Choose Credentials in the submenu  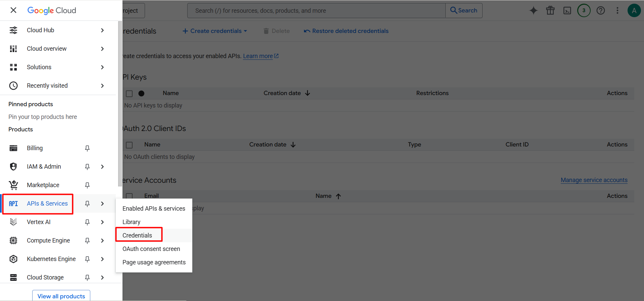(154, 235)
